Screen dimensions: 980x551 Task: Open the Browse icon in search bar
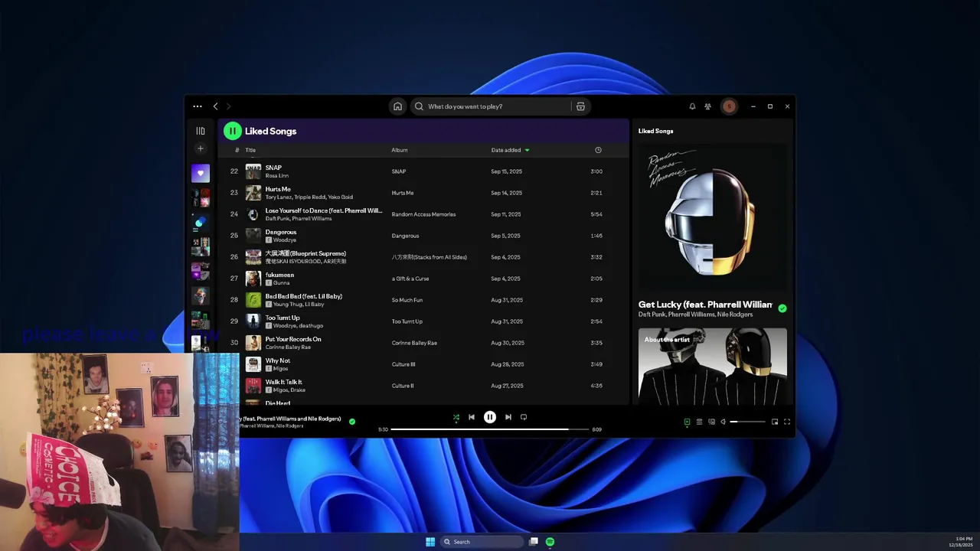point(580,106)
